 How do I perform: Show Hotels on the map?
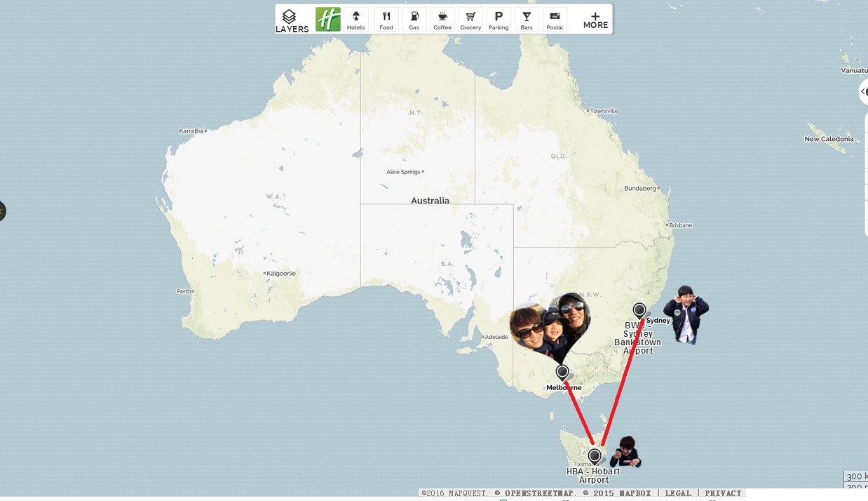point(356,20)
